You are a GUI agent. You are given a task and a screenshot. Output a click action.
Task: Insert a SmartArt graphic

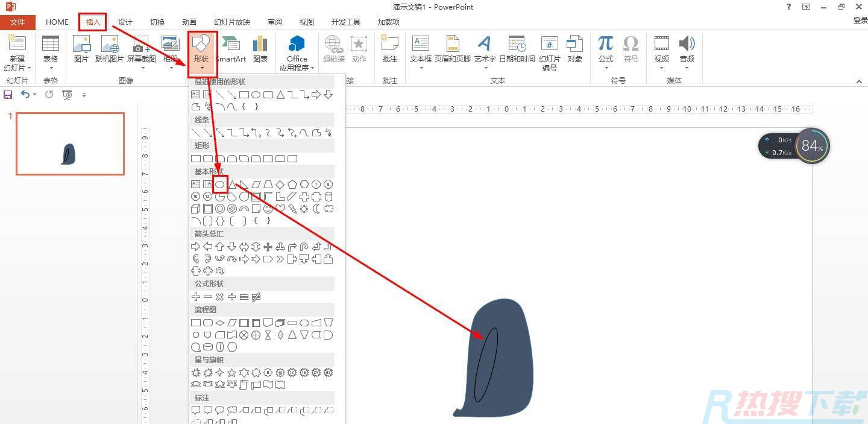click(231, 49)
